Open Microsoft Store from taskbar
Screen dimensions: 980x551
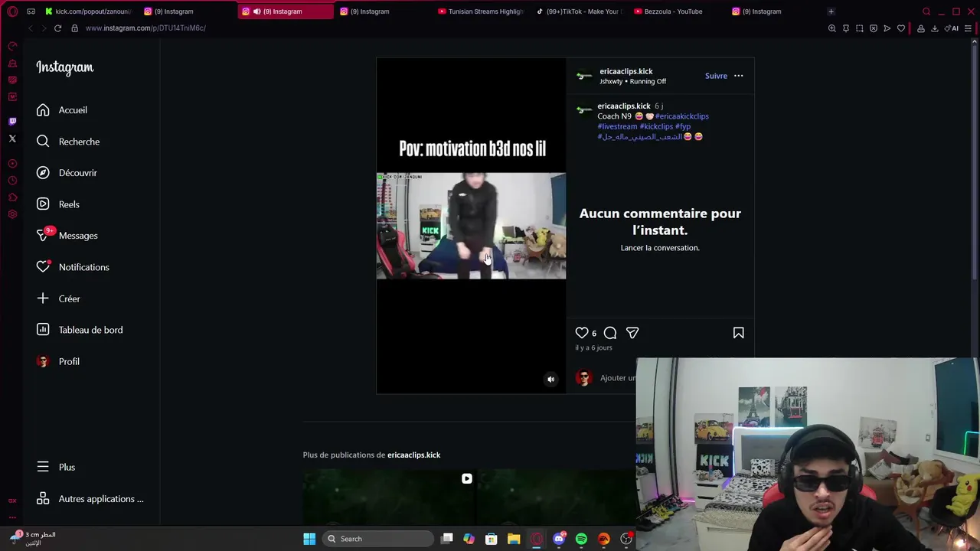[492, 539]
